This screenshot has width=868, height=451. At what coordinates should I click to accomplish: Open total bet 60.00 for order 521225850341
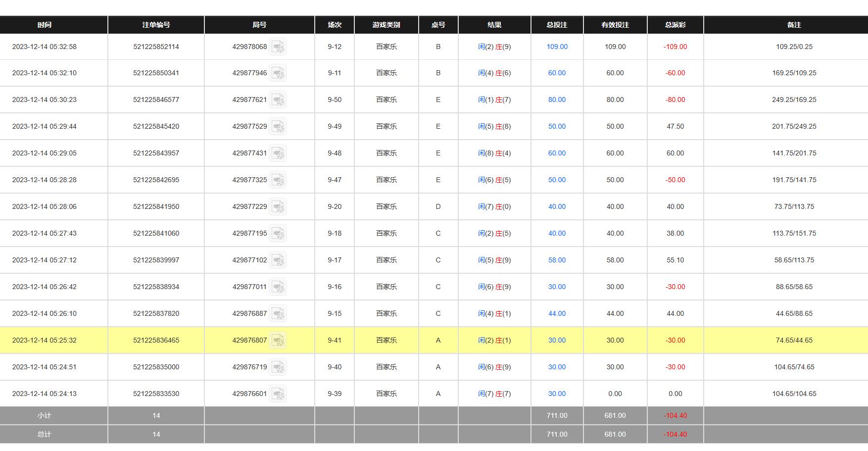pyautogui.click(x=557, y=73)
